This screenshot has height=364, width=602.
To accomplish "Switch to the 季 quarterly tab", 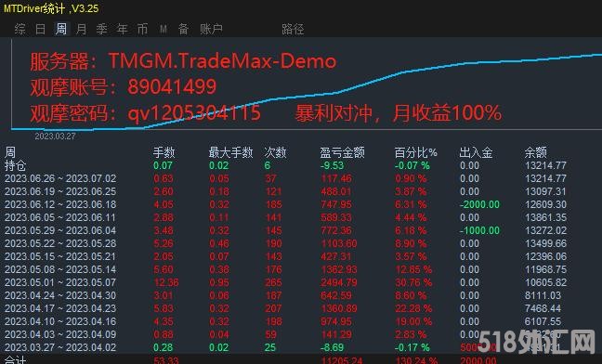I will (x=101, y=29).
